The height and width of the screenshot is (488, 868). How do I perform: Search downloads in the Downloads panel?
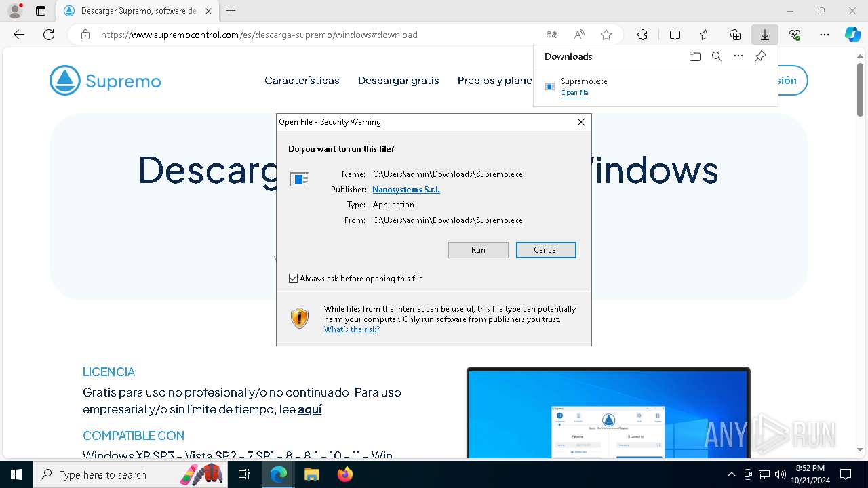click(717, 56)
